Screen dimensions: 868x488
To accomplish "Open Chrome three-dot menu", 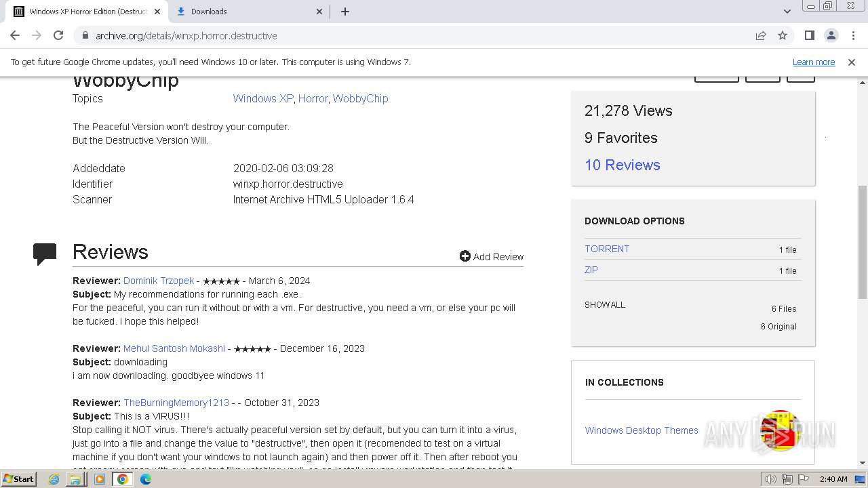I will pos(853,35).
